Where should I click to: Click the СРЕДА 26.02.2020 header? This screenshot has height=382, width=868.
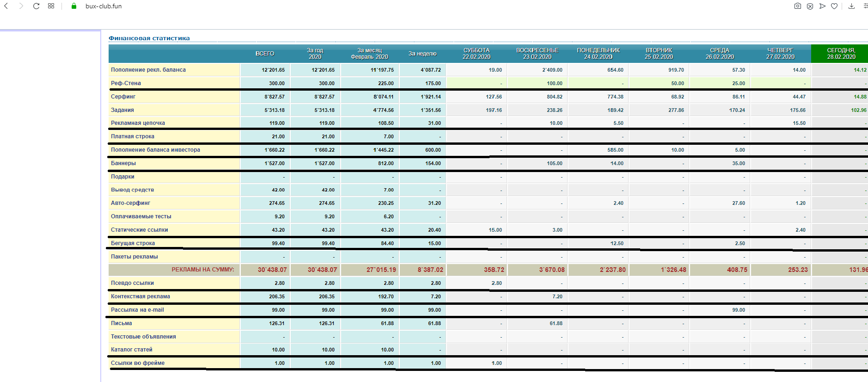point(720,54)
